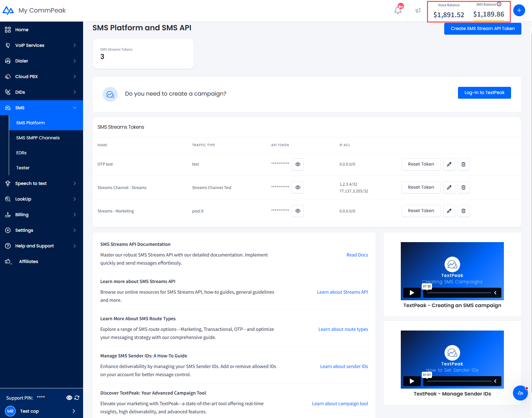This screenshot has width=532, height=418.
Task: Expand the Billing menu chevron
Action: [75, 215]
